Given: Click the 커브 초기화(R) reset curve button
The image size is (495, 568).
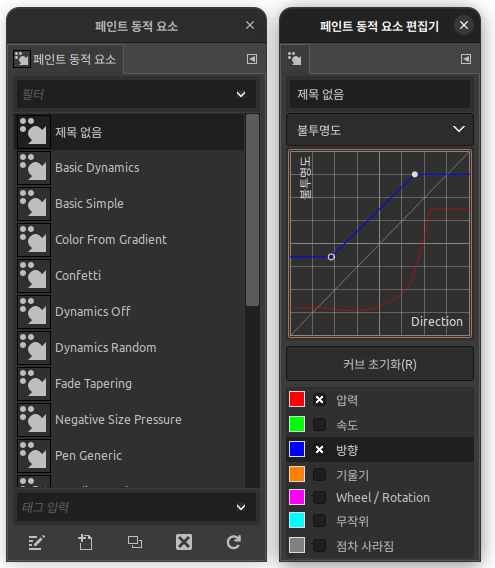Looking at the screenshot, I should (380, 364).
